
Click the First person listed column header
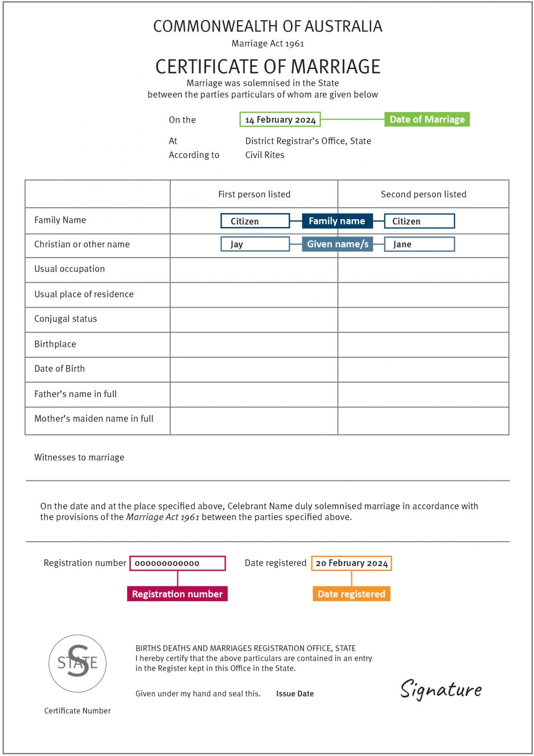(x=254, y=194)
